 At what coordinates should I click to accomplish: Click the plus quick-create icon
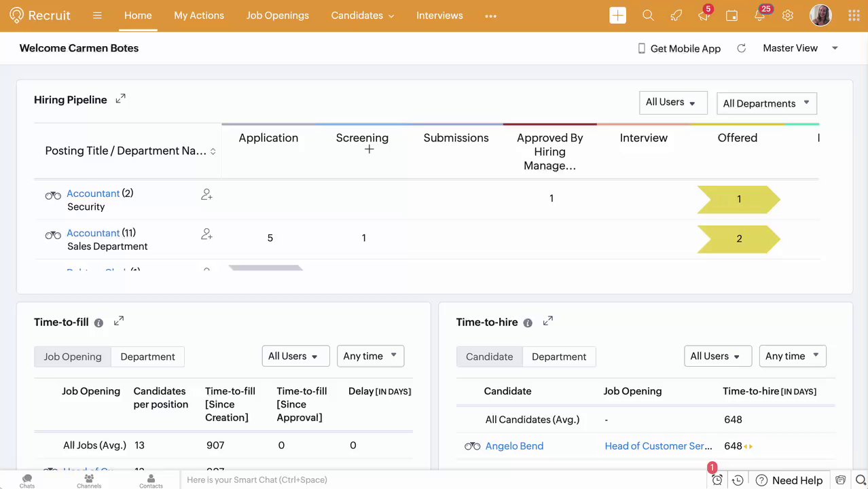click(x=617, y=16)
